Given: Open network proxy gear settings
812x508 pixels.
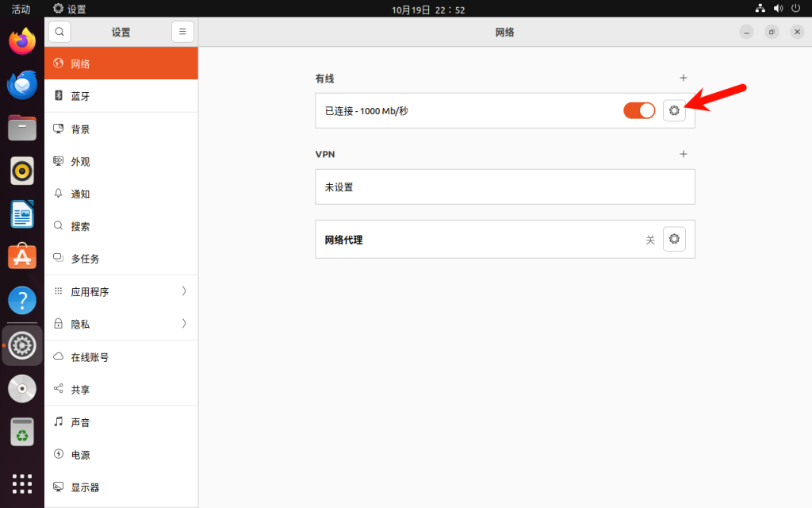Looking at the screenshot, I should [x=674, y=239].
